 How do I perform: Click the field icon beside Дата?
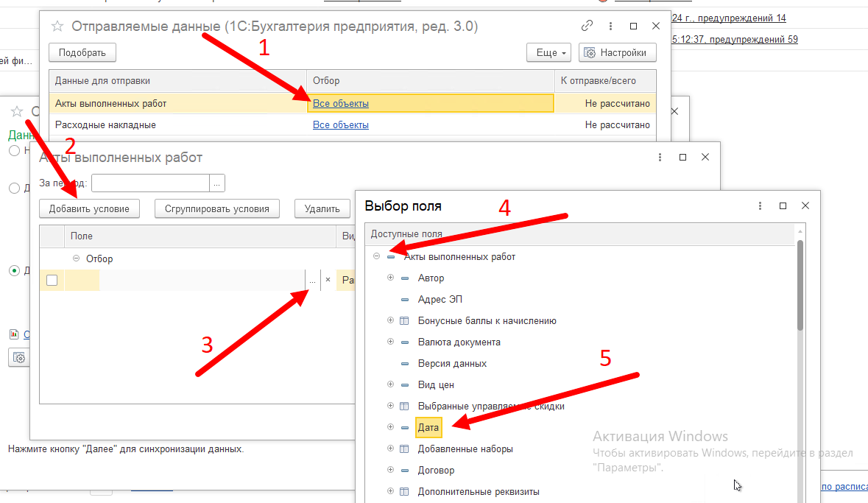(405, 428)
